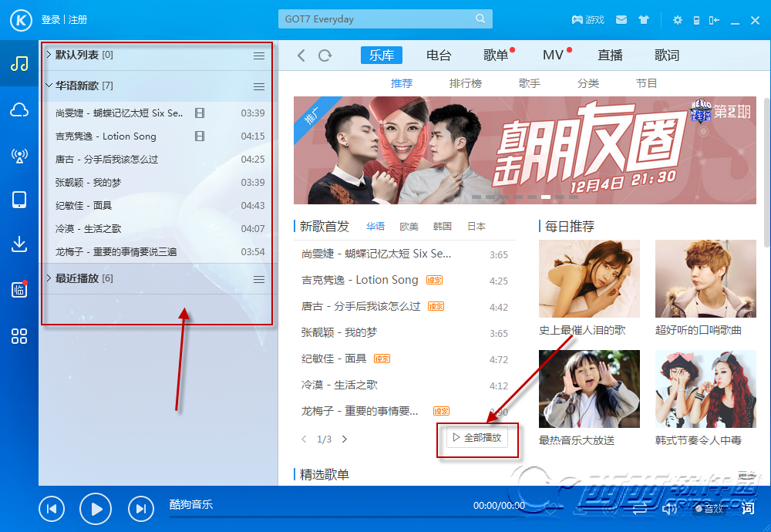This screenshot has height=532, width=771.
Task: Open the mobile device sidebar icon
Action: coord(19,200)
